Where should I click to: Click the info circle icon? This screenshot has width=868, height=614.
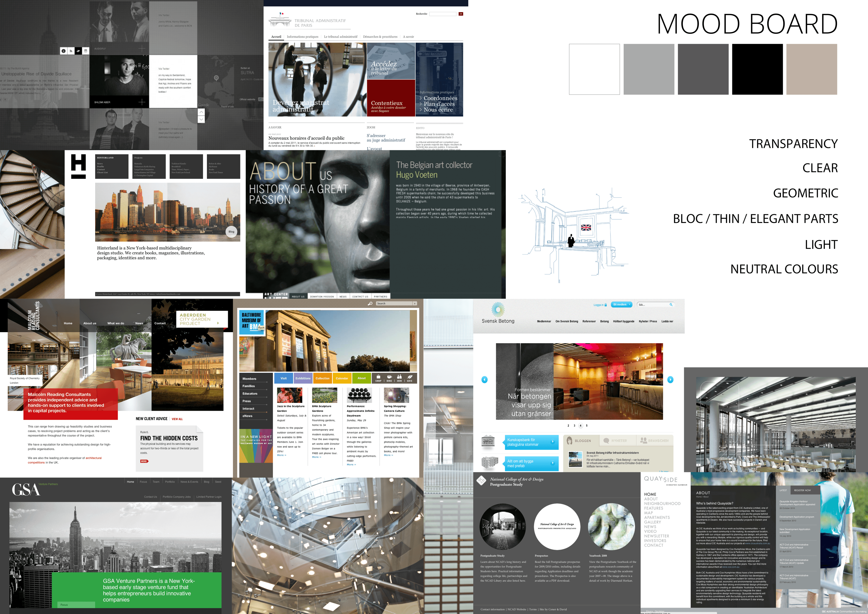pyautogui.click(x=64, y=51)
